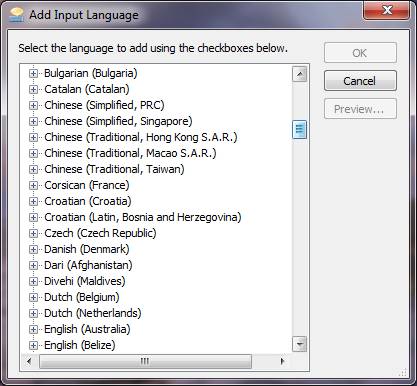The image size is (417, 386).
Task: Click the OK button
Action: click(360, 53)
